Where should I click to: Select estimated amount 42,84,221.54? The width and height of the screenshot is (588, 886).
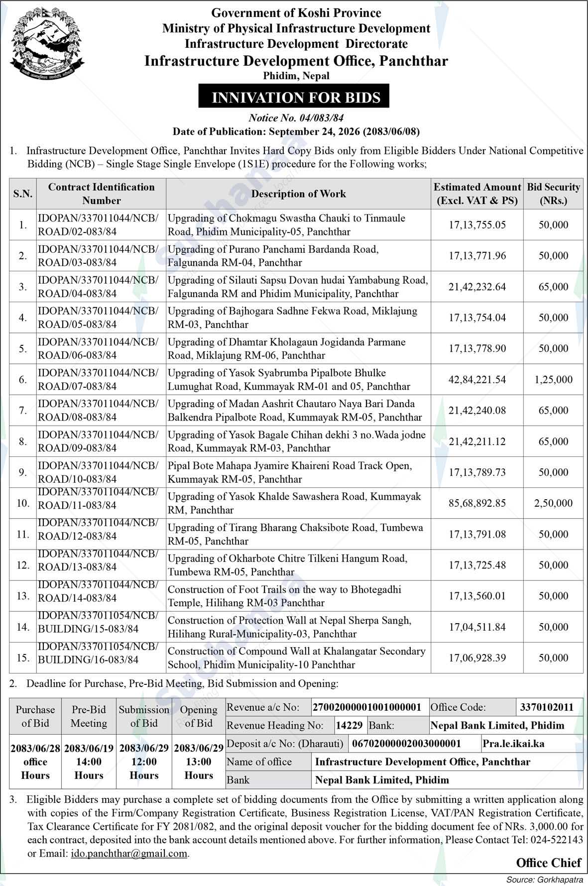tap(477, 379)
